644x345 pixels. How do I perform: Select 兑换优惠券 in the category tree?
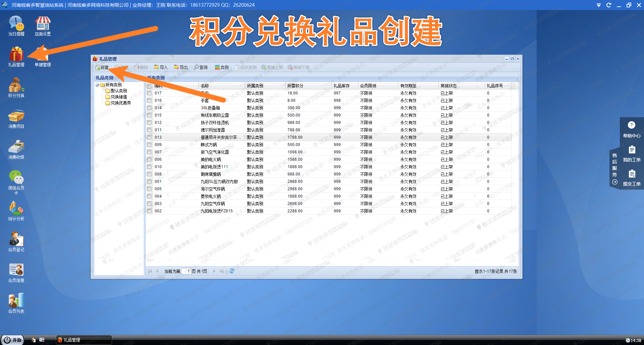point(121,103)
